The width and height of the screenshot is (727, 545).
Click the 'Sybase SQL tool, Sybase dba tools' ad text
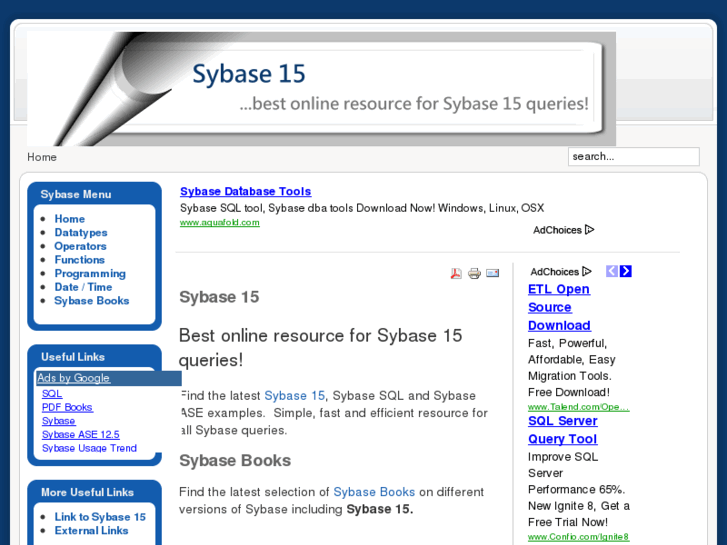pyautogui.click(x=362, y=208)
